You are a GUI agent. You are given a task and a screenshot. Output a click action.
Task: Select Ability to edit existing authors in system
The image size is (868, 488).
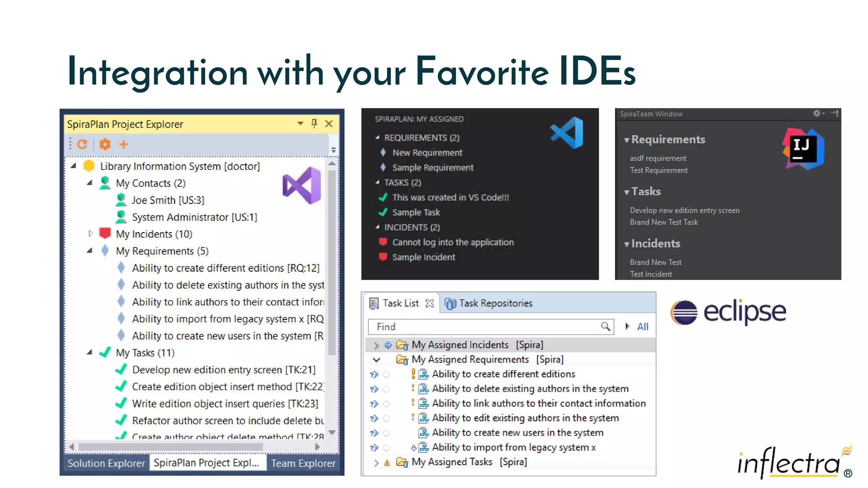pos(525,418)
